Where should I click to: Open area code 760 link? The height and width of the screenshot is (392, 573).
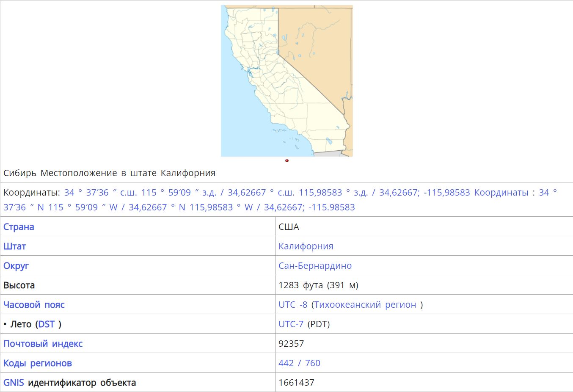coord(313,363)
